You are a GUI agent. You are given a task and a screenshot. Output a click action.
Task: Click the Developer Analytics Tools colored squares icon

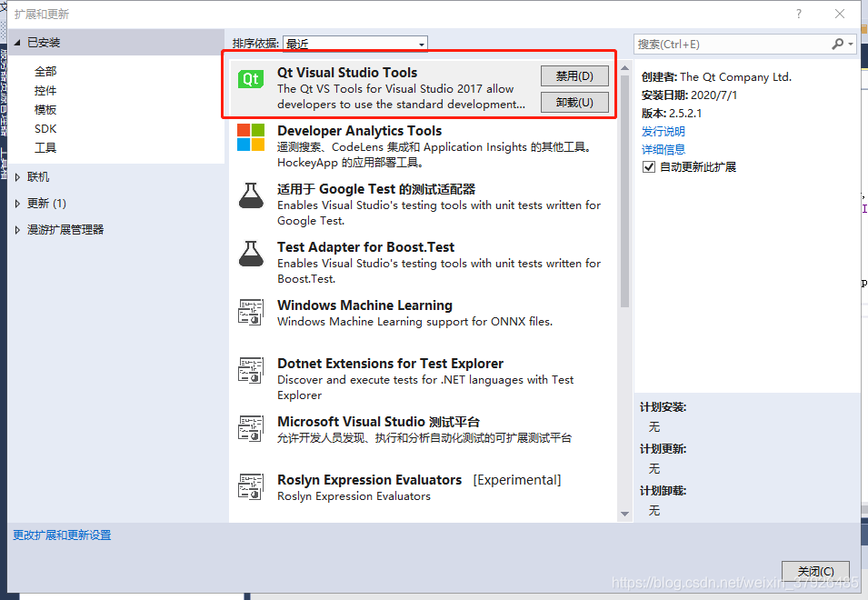(x=251, y=137)
